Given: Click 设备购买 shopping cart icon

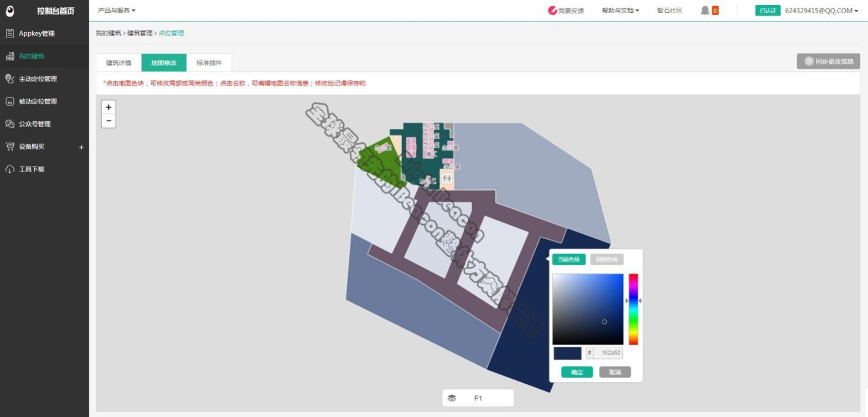Looking at the screenshot, I should [x=9, y=146].
